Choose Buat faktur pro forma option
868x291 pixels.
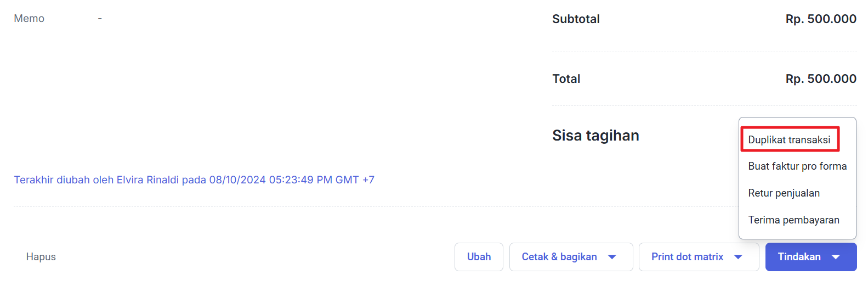point(797,166)
